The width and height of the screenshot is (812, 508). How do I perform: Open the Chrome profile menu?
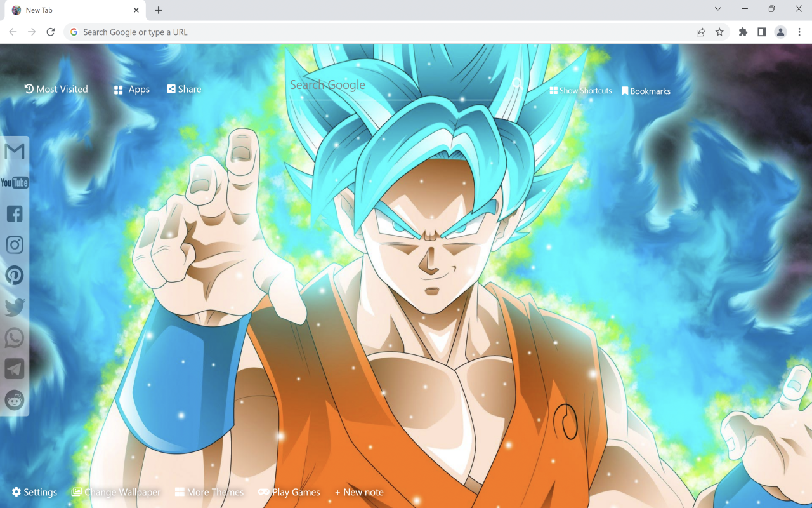point(780,32)
